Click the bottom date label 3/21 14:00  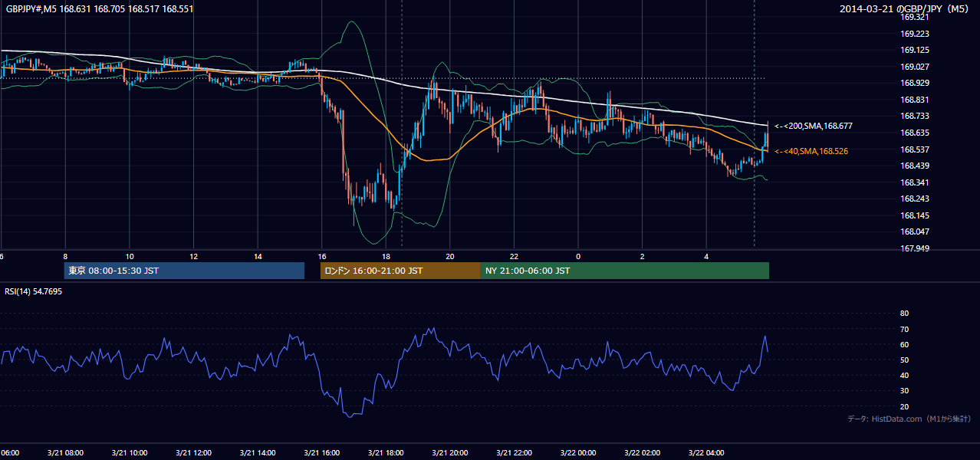258,453
